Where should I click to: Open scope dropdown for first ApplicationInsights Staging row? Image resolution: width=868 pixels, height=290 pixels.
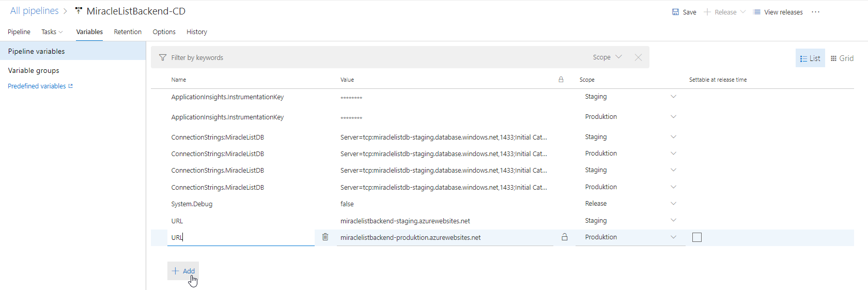(673, 97)
